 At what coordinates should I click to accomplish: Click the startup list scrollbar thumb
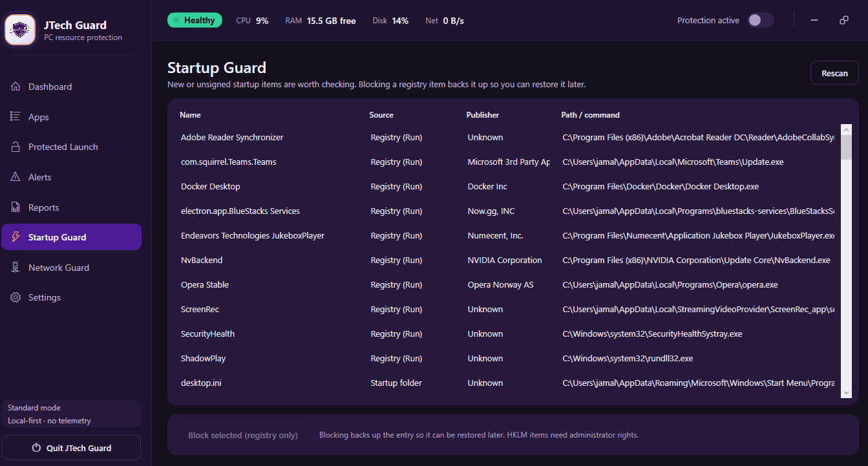(846, 147)
